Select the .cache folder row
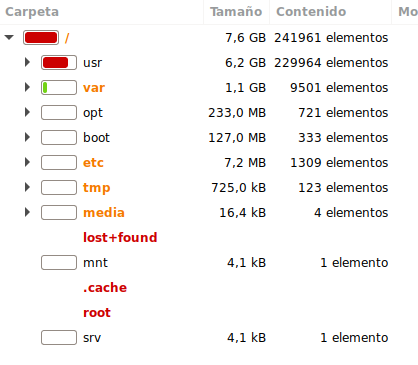418x365 pixels. pyautogui.click(x=209, y=287)
